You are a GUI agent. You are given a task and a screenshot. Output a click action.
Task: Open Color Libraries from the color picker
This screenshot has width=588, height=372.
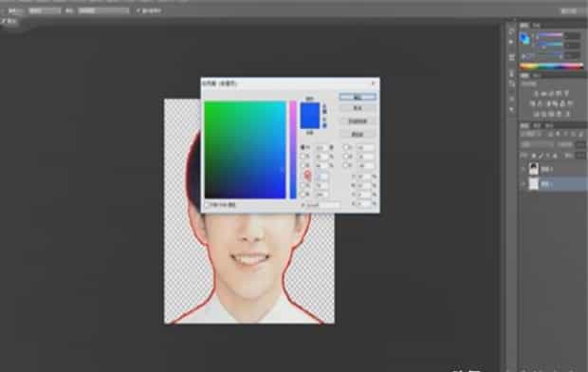358,134
